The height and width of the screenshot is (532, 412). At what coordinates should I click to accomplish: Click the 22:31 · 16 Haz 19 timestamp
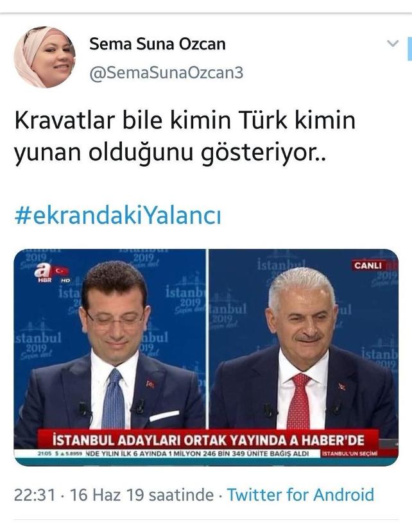click(114, 494)
